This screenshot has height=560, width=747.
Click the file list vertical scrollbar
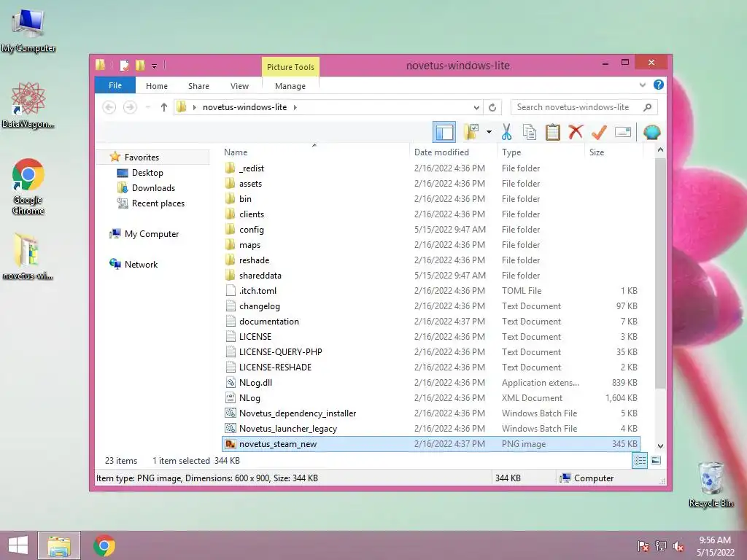tap(660, 273)
